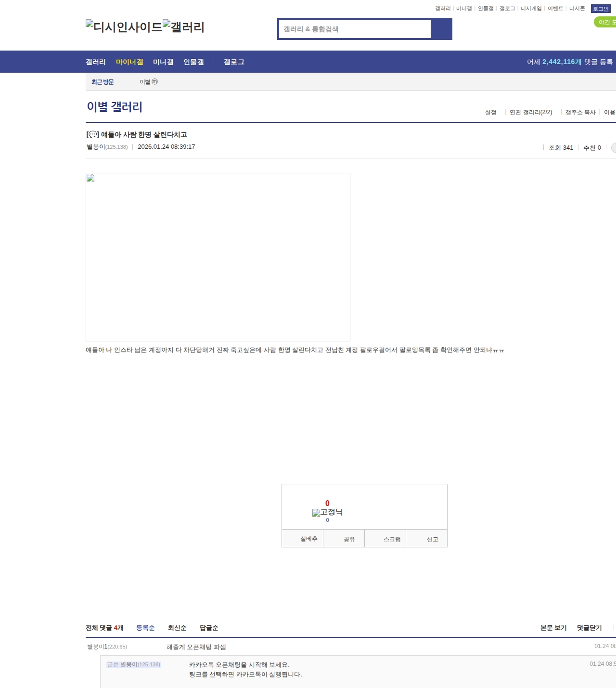Open the recently visited 이별 gallery
This screenshot has width=616, height=688.
pos(149,82)
